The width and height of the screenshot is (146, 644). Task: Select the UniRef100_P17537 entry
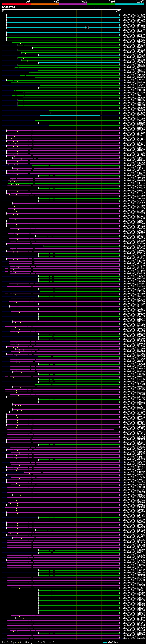(x=133, y=67)
